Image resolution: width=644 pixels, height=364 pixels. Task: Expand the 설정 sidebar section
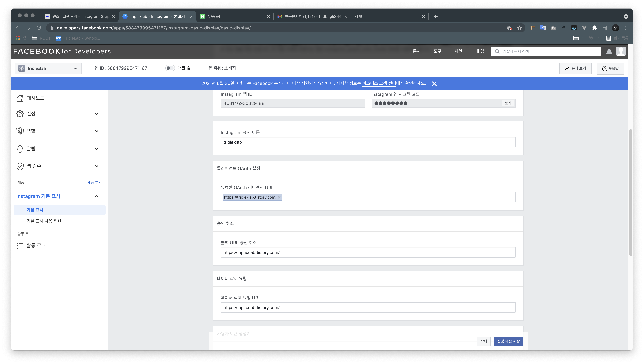[97, 114]
